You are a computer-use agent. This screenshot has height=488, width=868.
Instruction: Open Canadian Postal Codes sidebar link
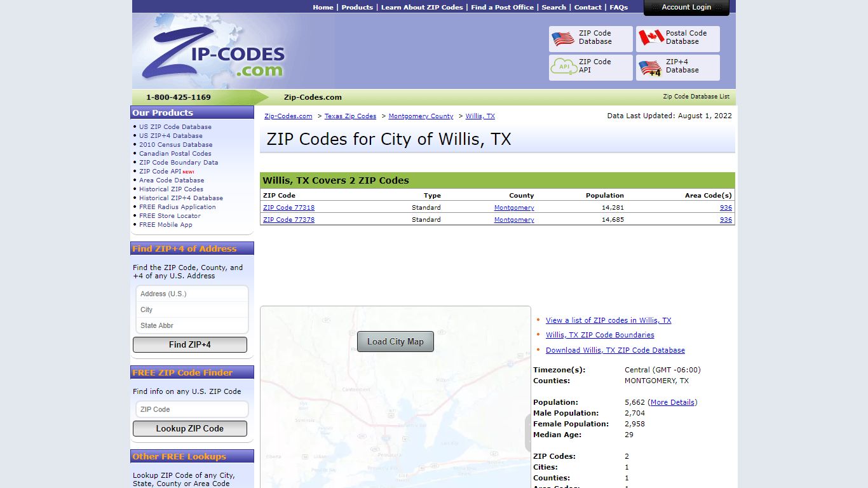[175, 154]
